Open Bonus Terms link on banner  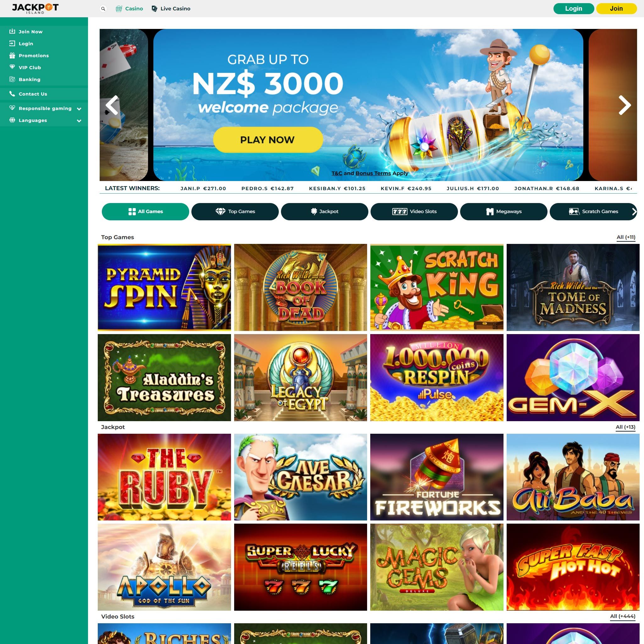pos(373,173)
